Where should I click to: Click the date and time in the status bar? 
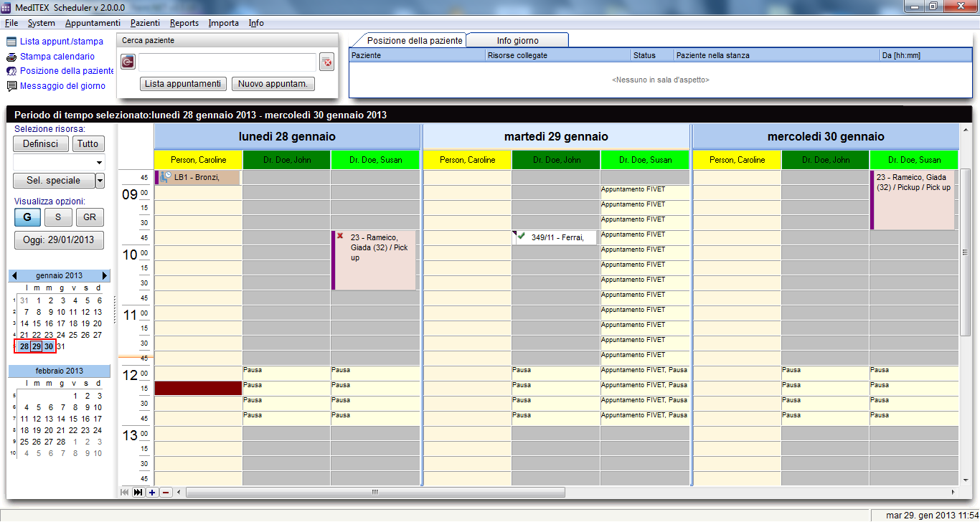point(932,516)
